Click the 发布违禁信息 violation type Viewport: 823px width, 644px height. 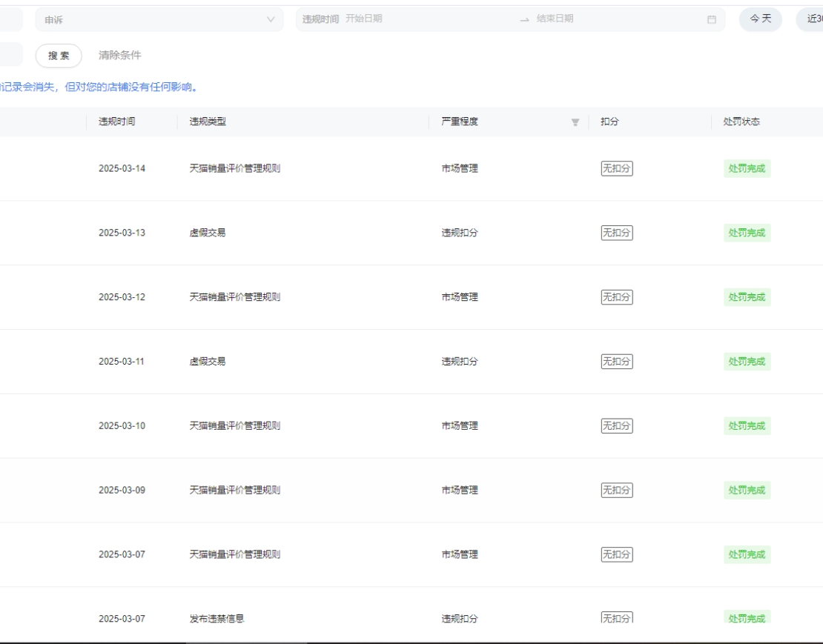[218, 618]
